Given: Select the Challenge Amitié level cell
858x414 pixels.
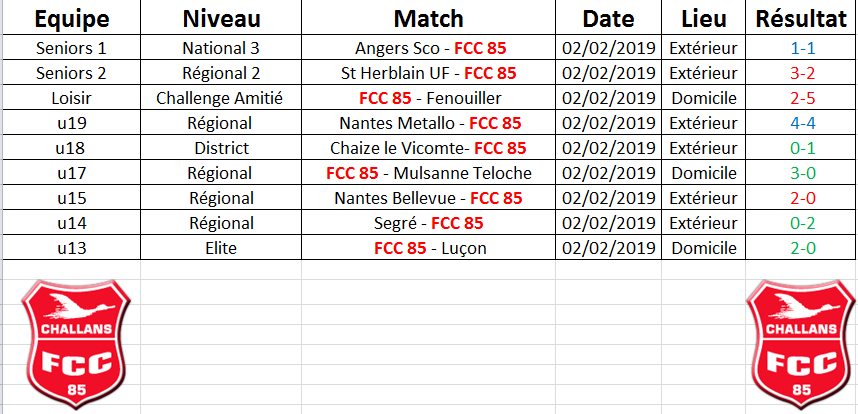Looking at the screenshot, I should click(221, 98).
